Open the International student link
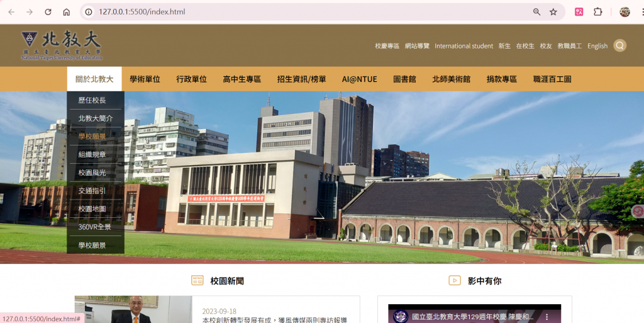Screen dimensions: 644x323 coord(464,46)
